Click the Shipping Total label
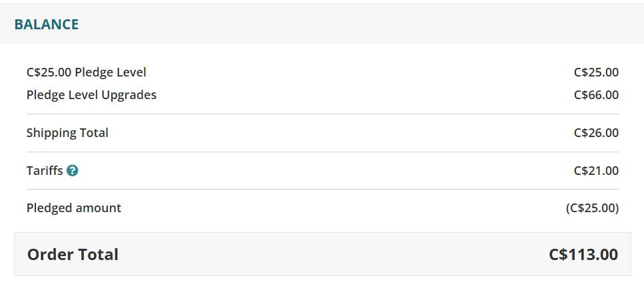644x286 pixels. point(67,133)
